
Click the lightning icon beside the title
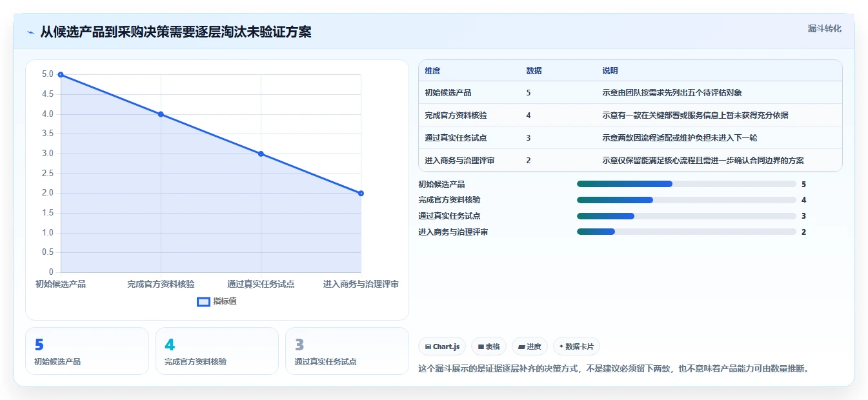(x=30, y=32)
